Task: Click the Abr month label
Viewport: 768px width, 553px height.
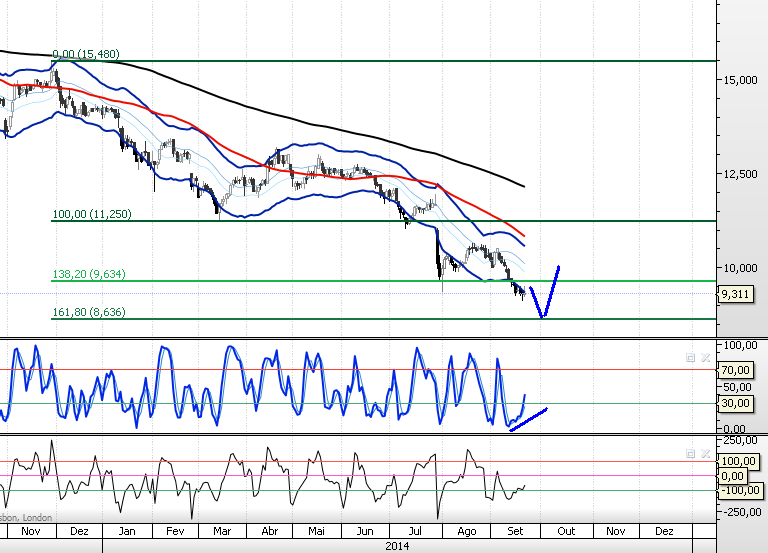Action: click(270, 531)
